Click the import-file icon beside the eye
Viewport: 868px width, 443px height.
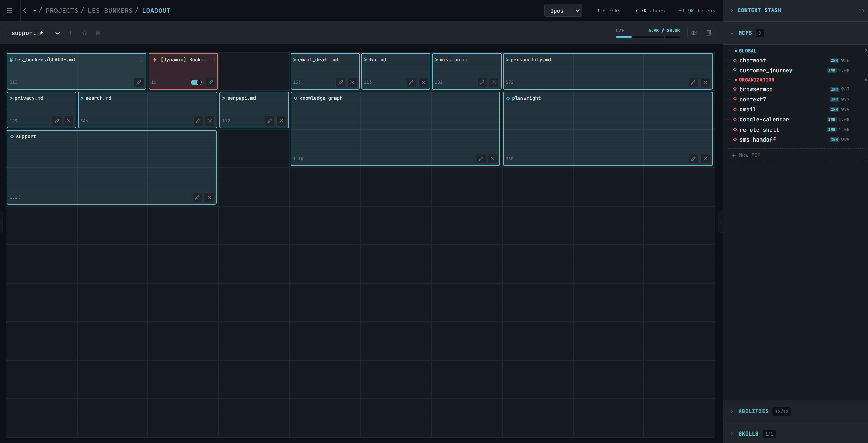tap(709, 33)
